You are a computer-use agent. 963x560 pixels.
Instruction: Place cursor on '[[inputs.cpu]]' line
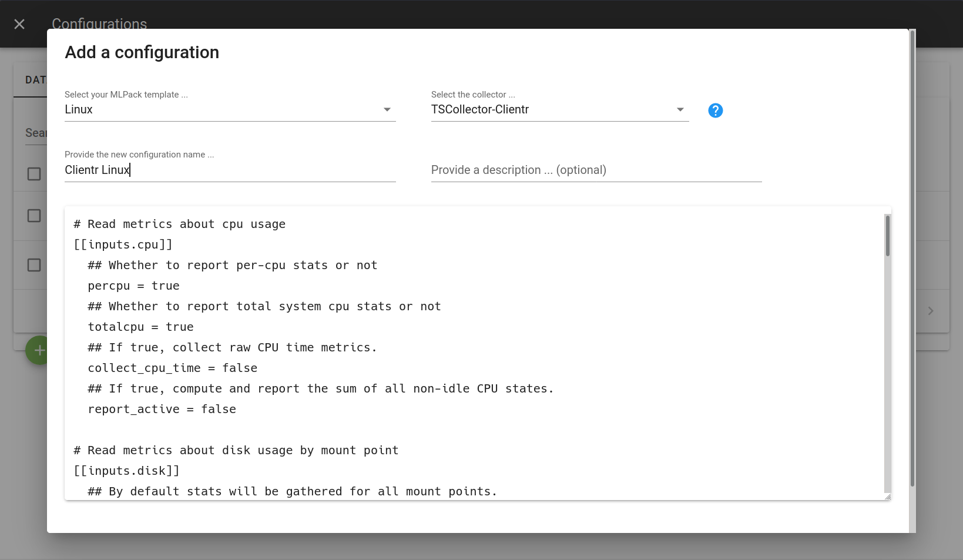tap(123, 244)
